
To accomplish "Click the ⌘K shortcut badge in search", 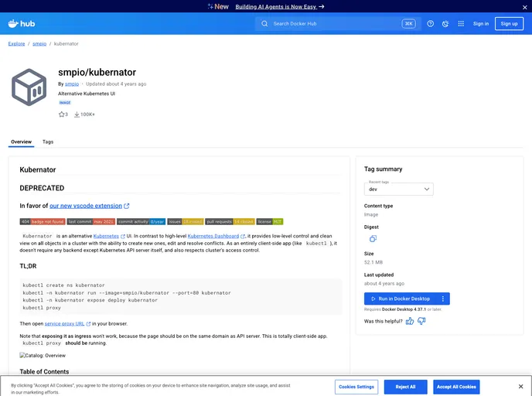I will coord(408,23).
